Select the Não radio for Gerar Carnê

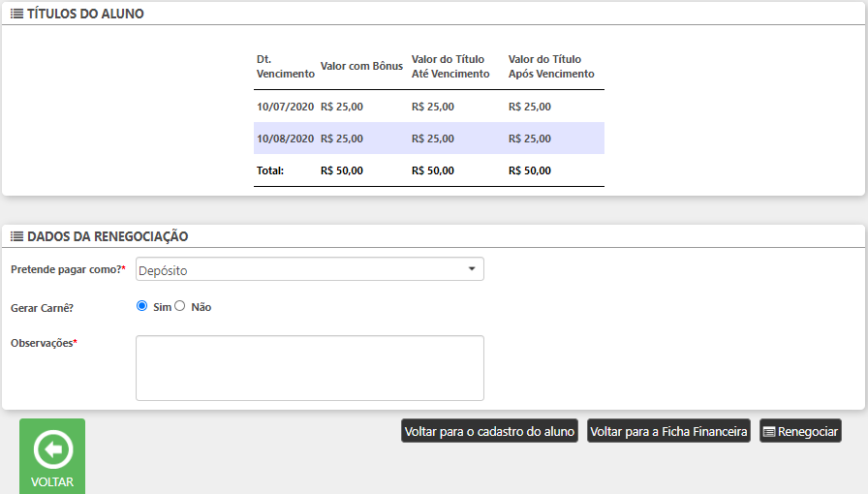pos(179,306)
